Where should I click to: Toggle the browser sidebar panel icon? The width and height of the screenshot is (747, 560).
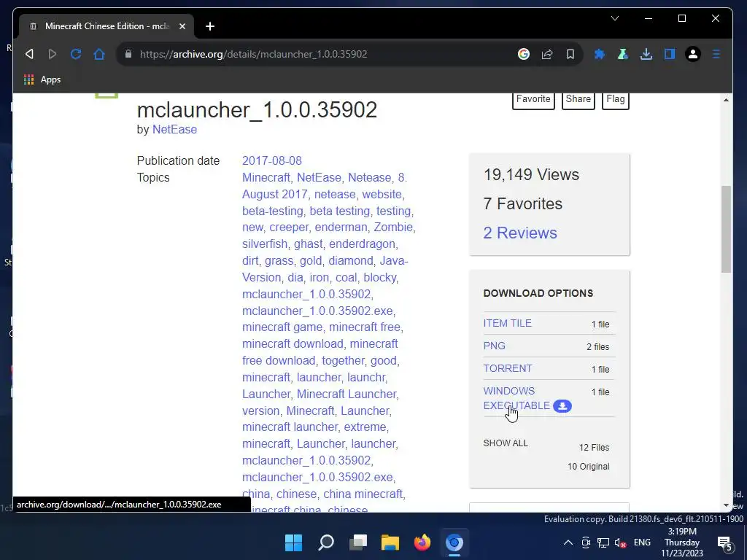(x=670, y=54)
